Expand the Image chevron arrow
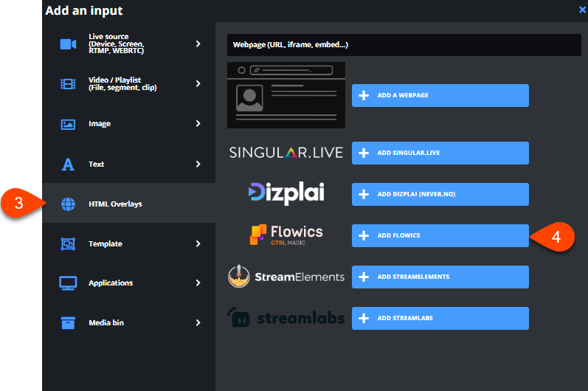The height and width of the screenshot is (391, 588). pyautogui.click(x=198, y=123)
